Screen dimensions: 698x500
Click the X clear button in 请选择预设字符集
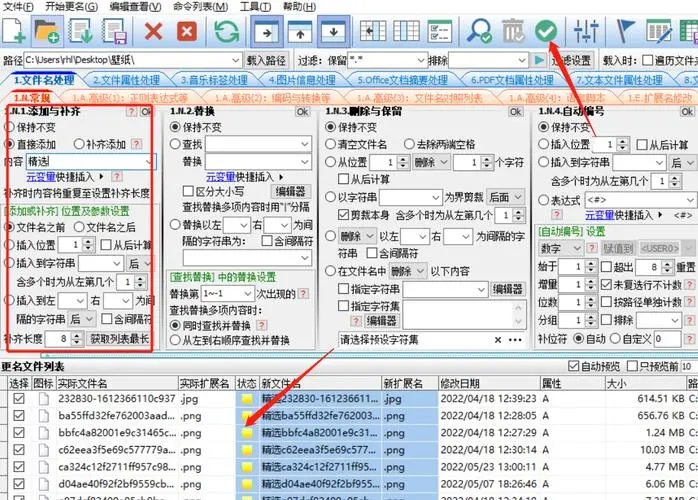click(498, 340)
